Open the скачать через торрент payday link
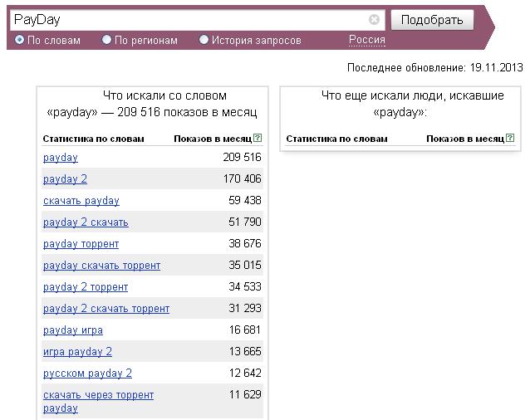 pos(98,402)
